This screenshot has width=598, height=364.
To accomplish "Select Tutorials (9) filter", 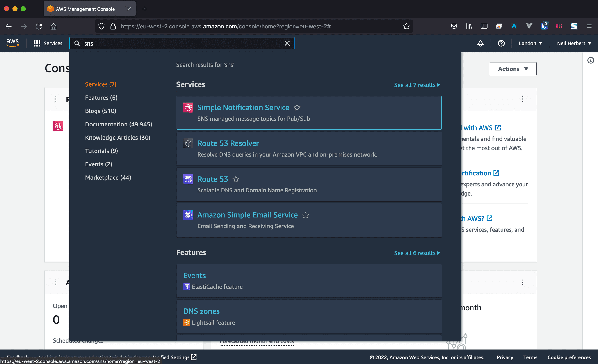I will click(101, 151).
